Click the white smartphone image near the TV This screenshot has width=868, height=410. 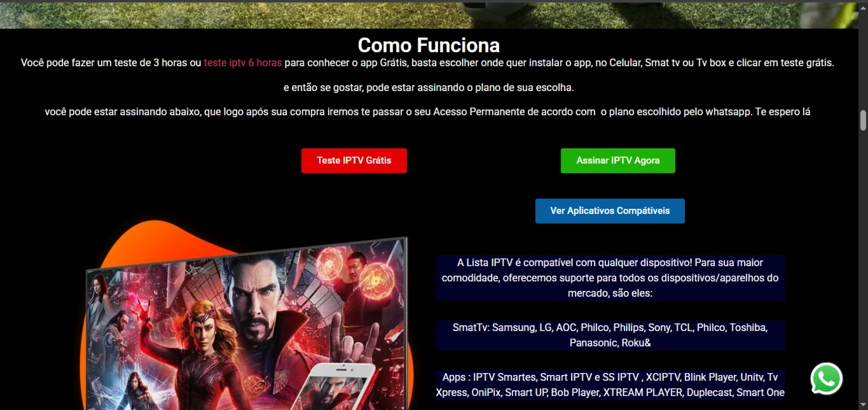346,382
